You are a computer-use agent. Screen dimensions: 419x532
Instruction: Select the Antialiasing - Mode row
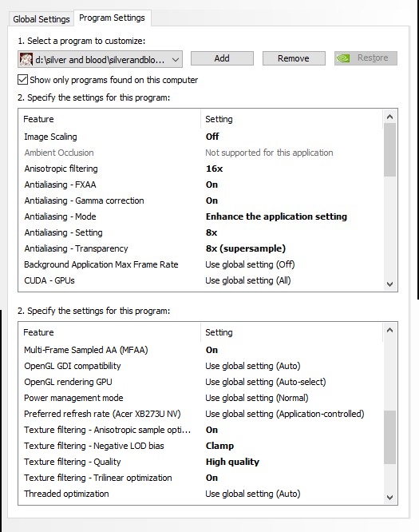[201, 216]
